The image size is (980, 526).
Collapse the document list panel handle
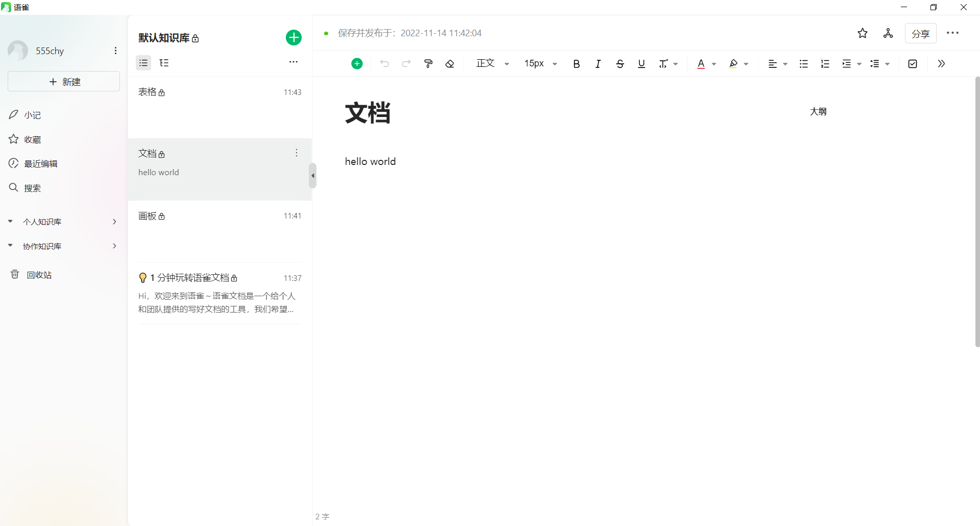coord(313,176)
